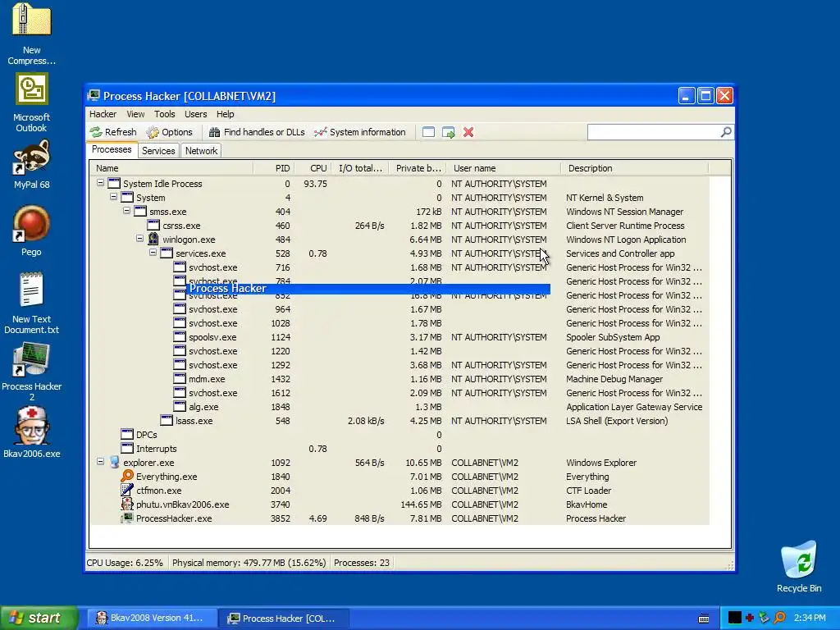Select the phutu.vnBkav2006.exe process icon

tap(127, 504)
